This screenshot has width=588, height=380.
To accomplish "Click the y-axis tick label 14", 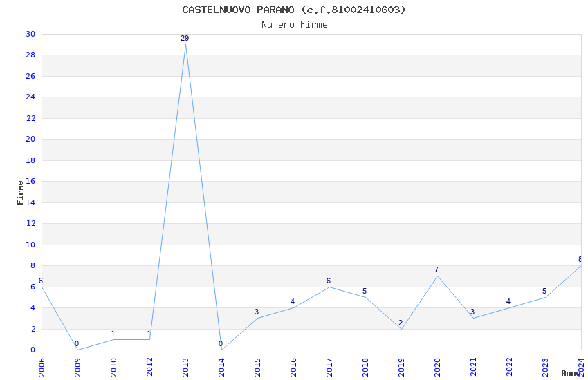I will [30, 202].
